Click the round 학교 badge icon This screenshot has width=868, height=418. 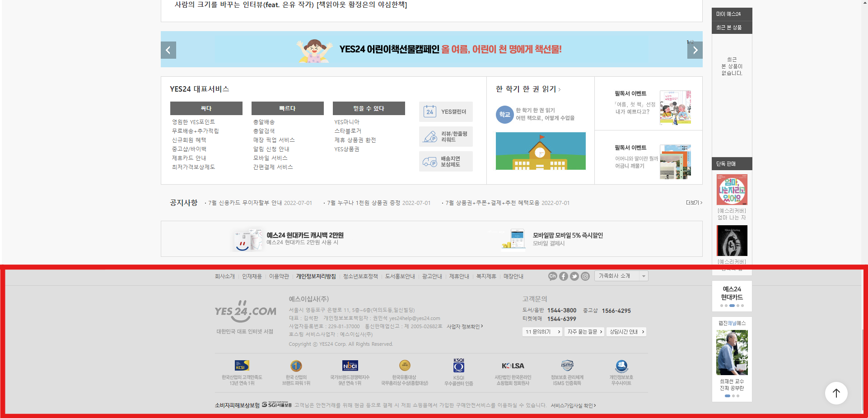click(x=504, y=114)
